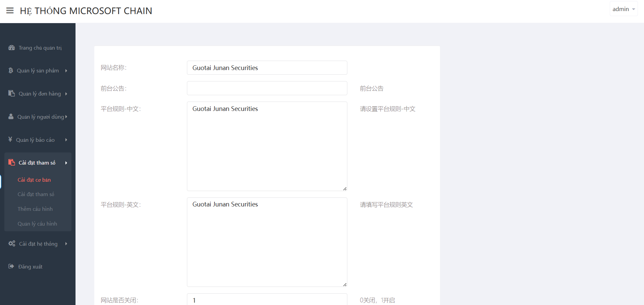Click the 平台规则-英文 field label
This screenshot has height=305, width=644.
[121, 205]
